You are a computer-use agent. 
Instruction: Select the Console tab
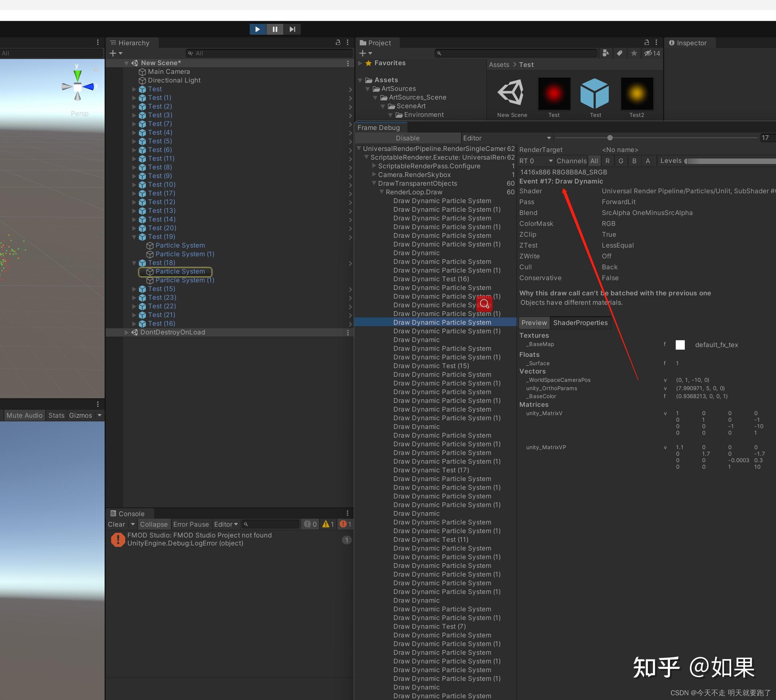(128, 514)
